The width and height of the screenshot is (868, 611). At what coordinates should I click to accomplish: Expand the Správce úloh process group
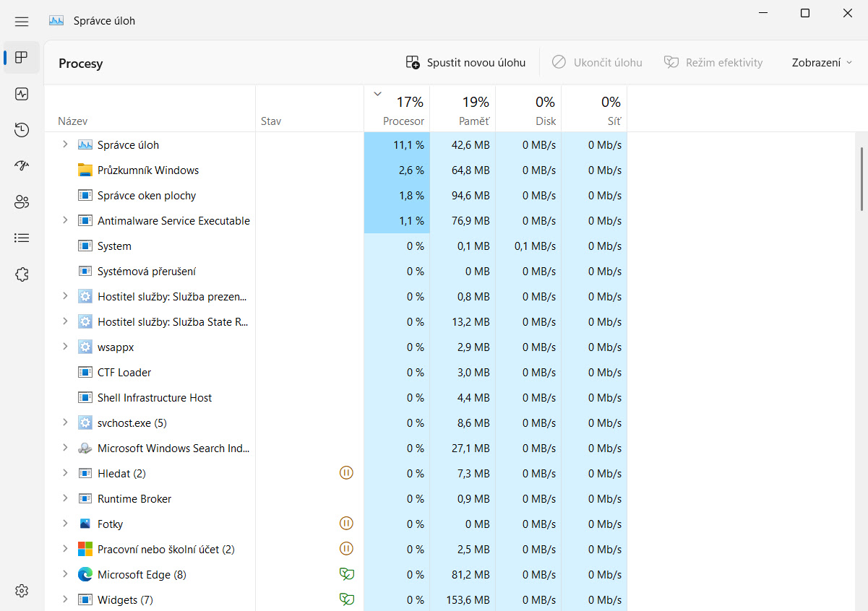65,144
